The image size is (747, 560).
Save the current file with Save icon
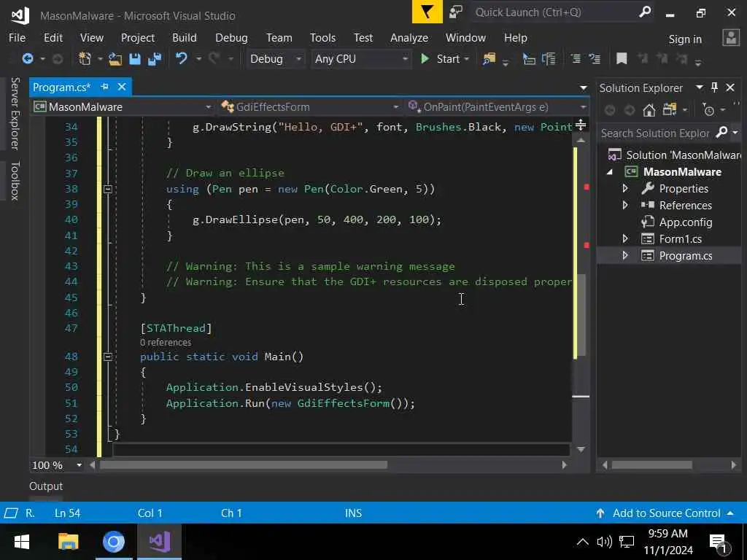tap(135, 59)
